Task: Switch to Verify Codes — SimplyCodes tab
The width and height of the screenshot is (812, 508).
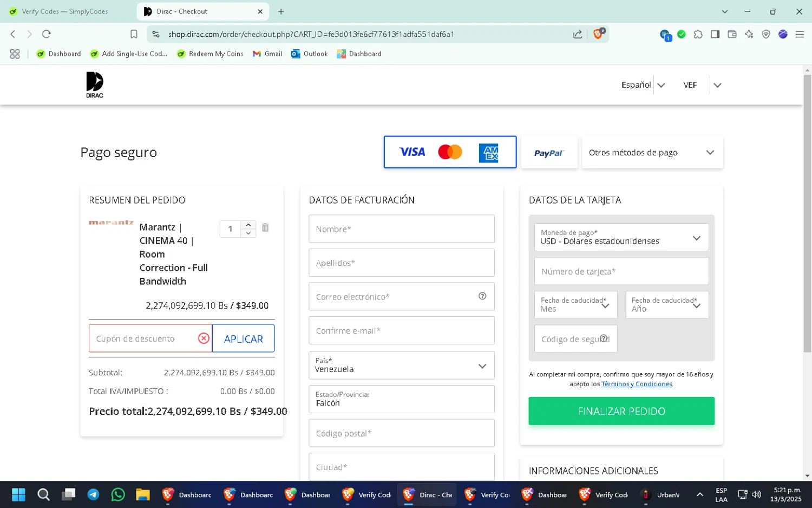Action: click(x=65, y=11)
